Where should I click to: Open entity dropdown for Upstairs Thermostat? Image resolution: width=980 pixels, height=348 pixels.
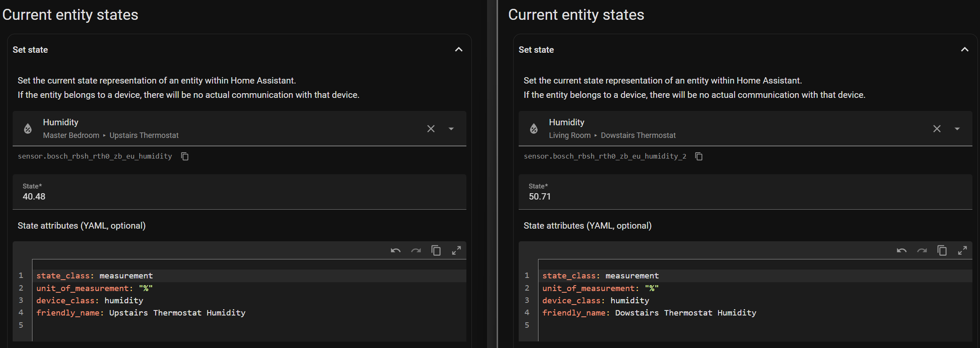pyautogui.click(x=451, y=129)
